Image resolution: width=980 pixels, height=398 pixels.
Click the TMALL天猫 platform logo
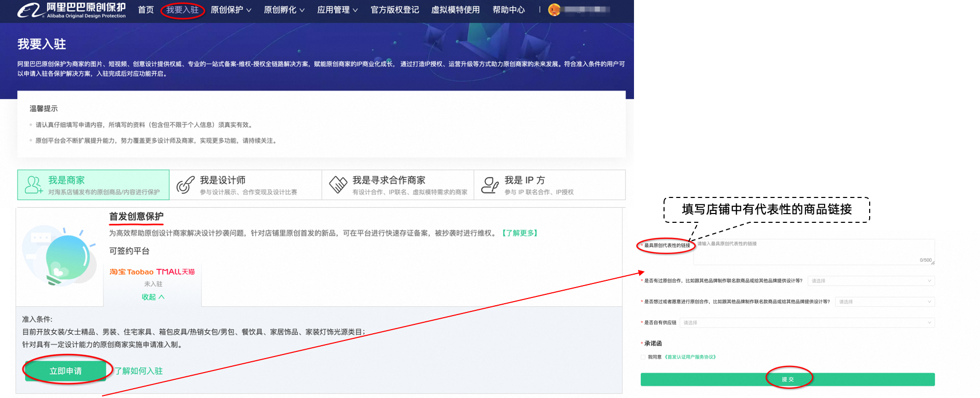(x=176, y=272)
